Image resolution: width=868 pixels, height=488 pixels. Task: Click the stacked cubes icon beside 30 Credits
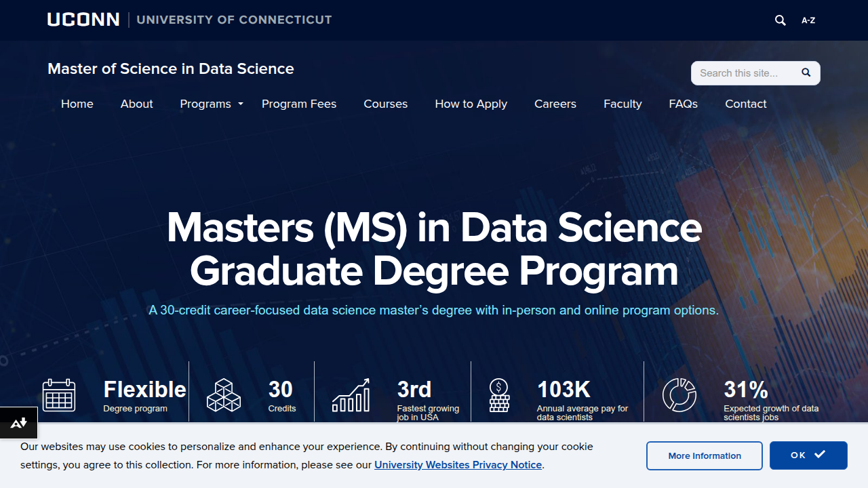coord(224,395)
